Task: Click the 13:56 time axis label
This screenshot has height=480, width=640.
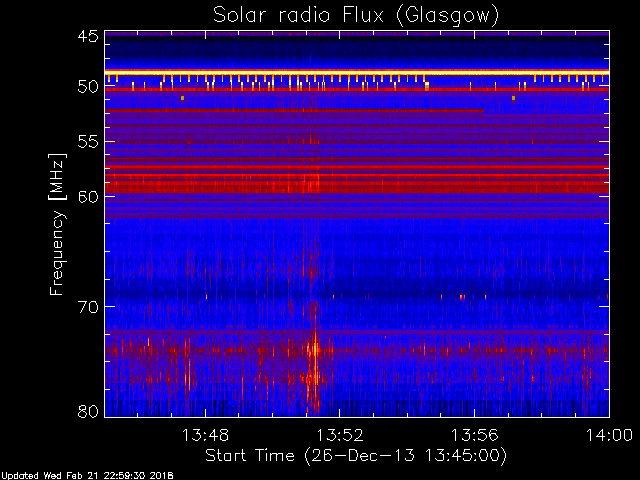Action: pyautogui.click(x=474, y=435)
